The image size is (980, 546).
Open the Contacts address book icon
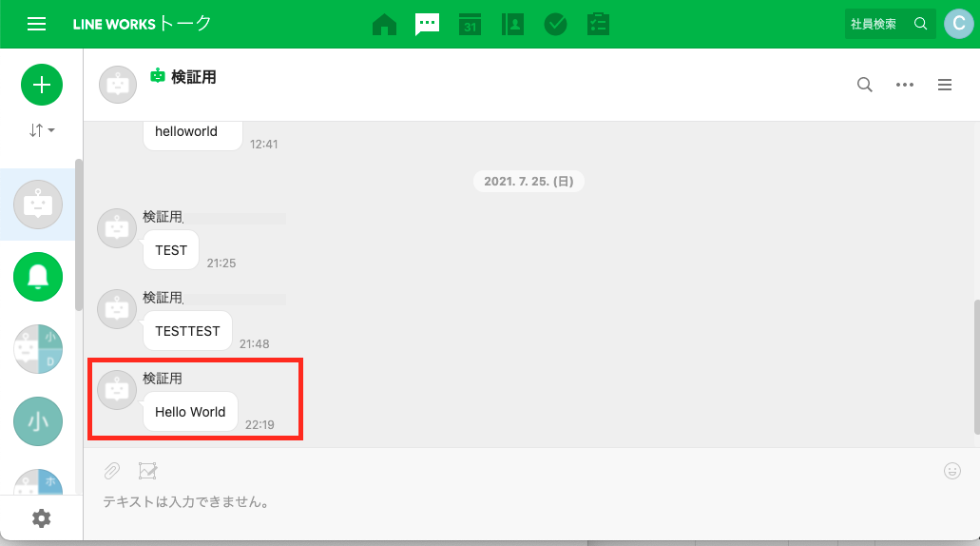(512, 25)
